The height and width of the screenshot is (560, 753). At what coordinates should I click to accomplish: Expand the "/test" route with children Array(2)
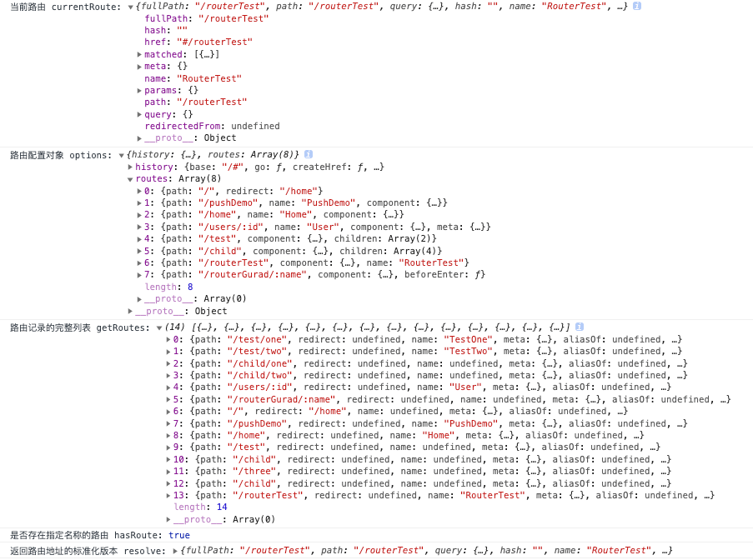coord(139,239)
